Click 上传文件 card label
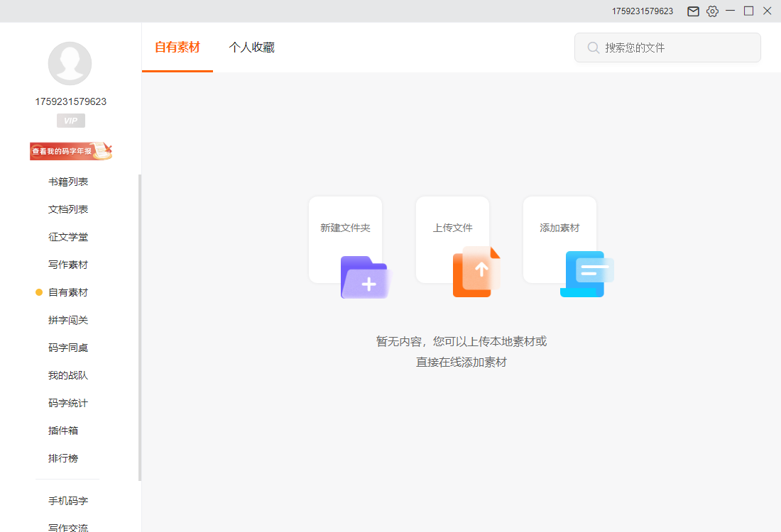This screenshot has width=781, height=532. (x=452, y=228)
